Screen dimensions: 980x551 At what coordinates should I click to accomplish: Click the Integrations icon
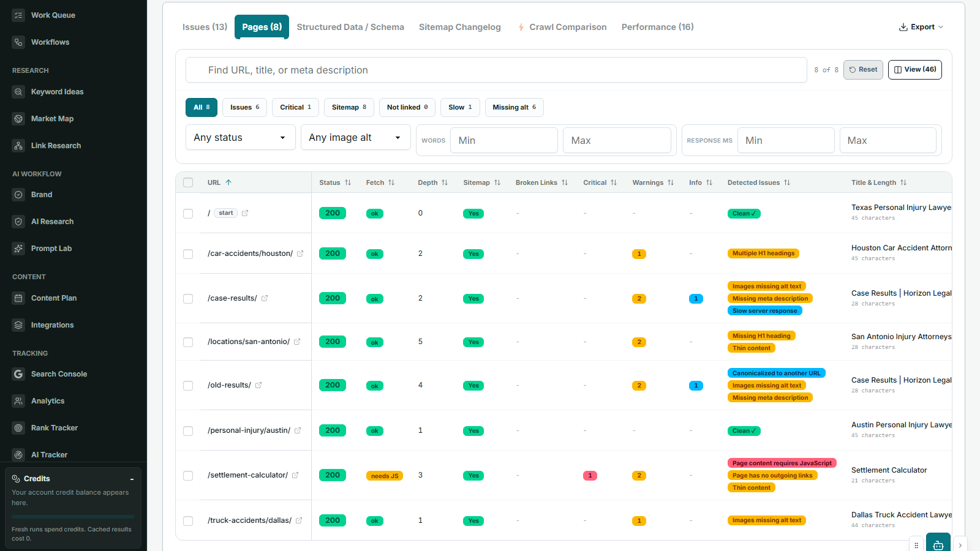[x=18, y=325]
